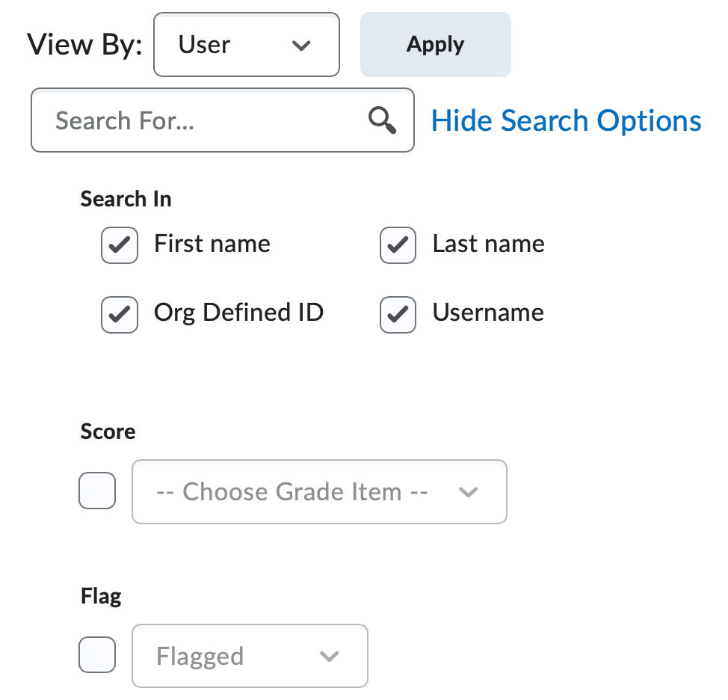Click the magnifying glass search icon

point(382,120)
